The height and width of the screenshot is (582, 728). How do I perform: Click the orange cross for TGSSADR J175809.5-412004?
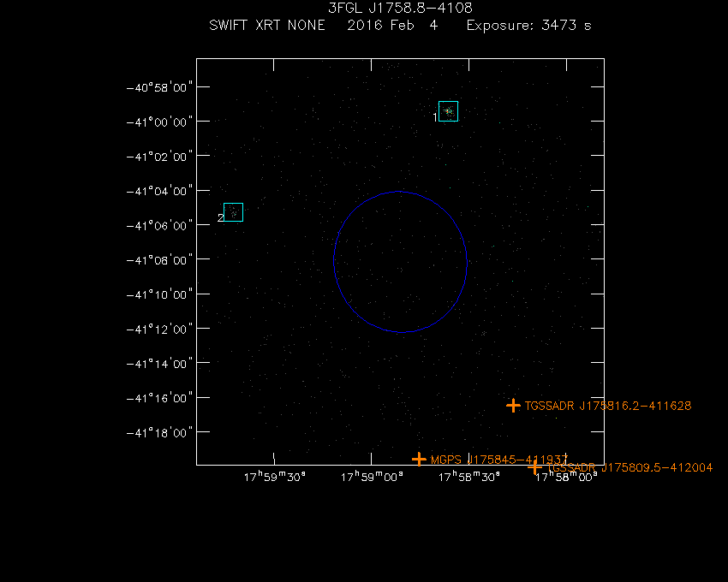[x=534, y=467]
